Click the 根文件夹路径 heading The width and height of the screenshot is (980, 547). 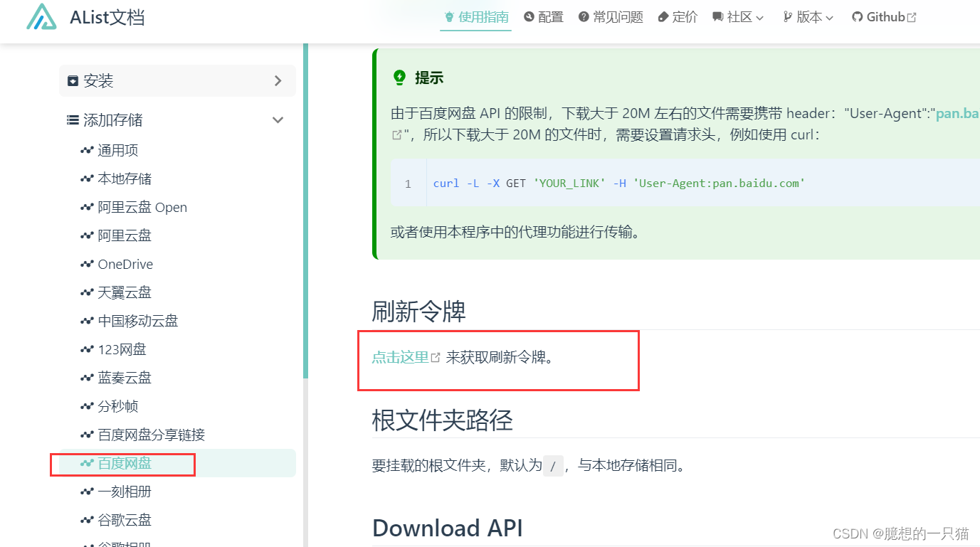coord(442,420)
